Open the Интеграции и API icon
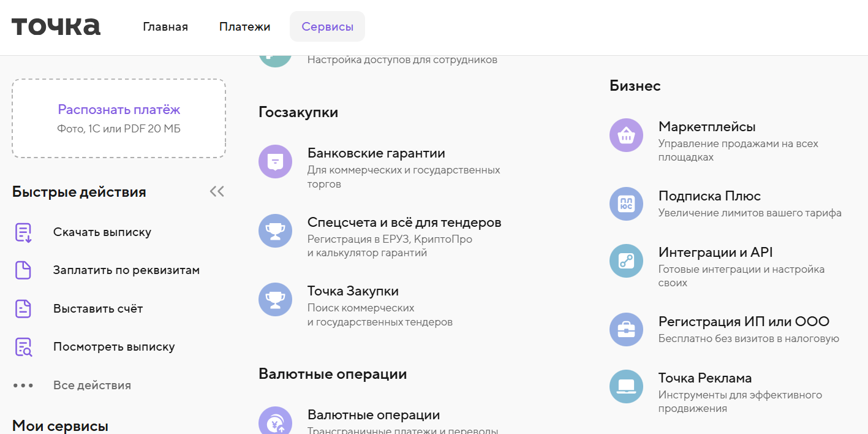Viewport: 868px width, 434px height. coord(626,261)
